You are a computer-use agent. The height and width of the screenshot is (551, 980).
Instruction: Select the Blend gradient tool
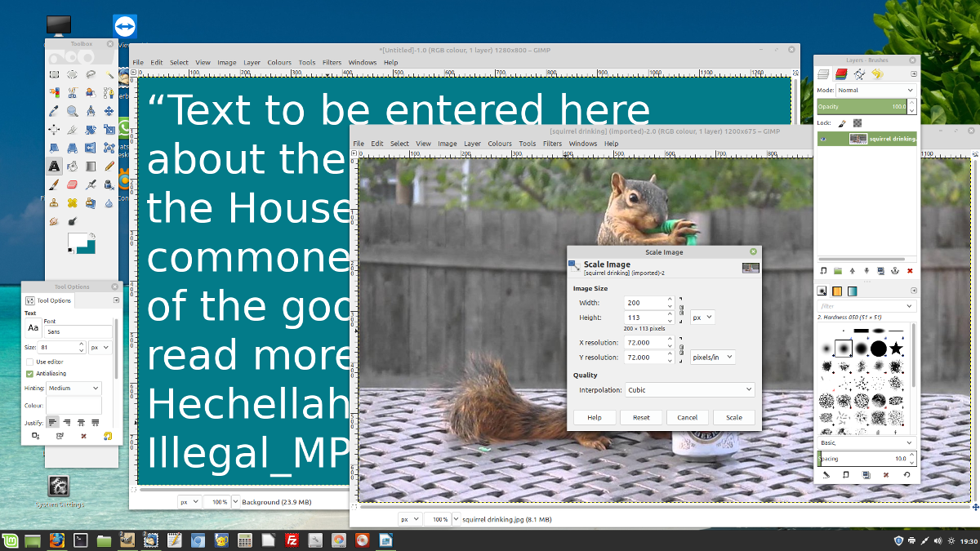[91, 166]
